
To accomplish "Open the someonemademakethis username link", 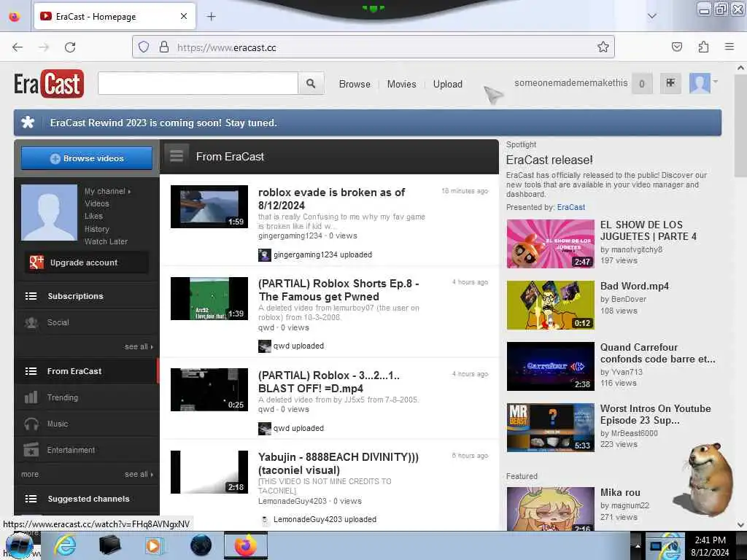I will tap(570, 83).
